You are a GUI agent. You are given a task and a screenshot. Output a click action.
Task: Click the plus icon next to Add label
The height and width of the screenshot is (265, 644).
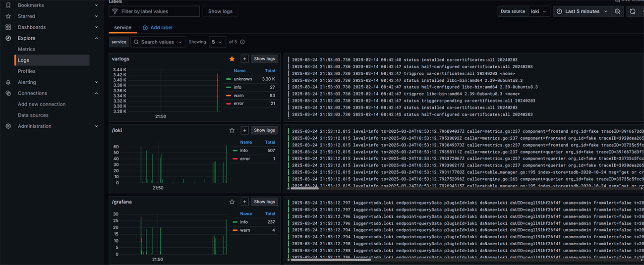(x=145, y=28)
